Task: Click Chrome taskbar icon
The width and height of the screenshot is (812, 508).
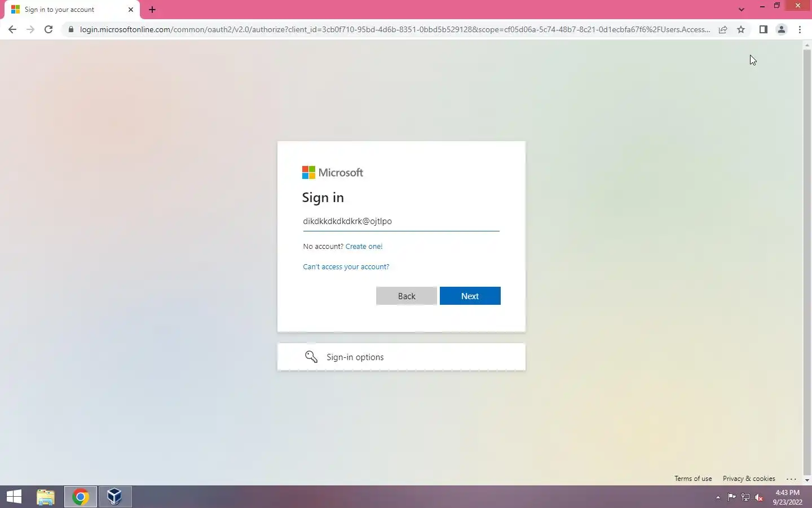Action: coord(80,497)
